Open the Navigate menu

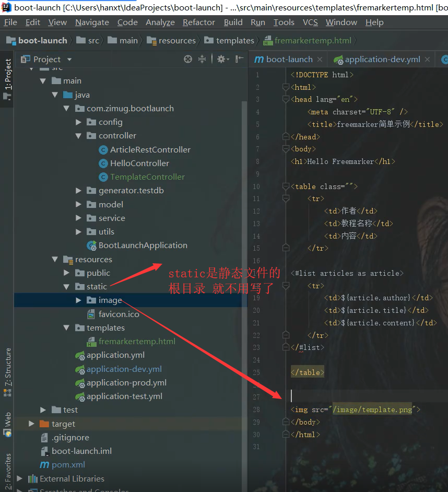[x=92, y=22]
